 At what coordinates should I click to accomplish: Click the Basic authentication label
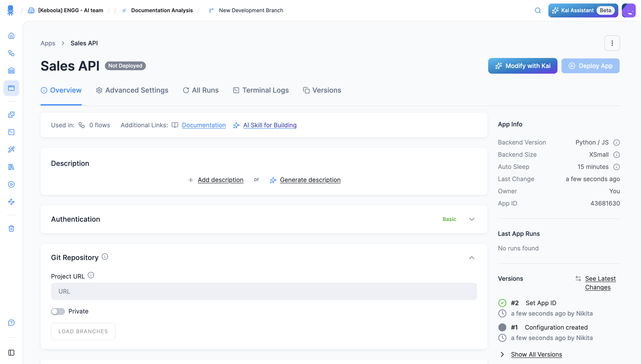pyautogui.click(x=449, y=219)
